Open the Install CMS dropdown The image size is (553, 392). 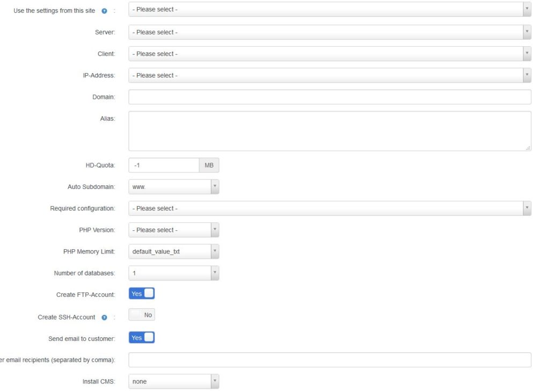pos(174,381)
